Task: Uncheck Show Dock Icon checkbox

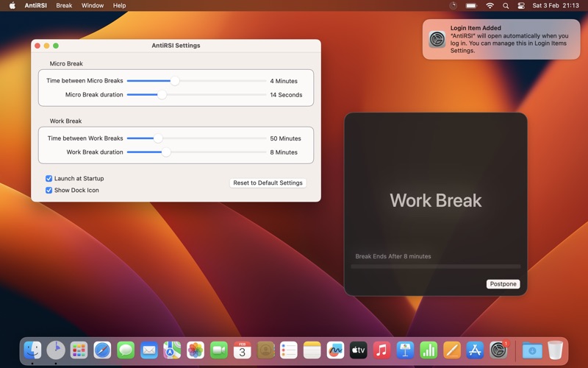Action: [49, 190]
